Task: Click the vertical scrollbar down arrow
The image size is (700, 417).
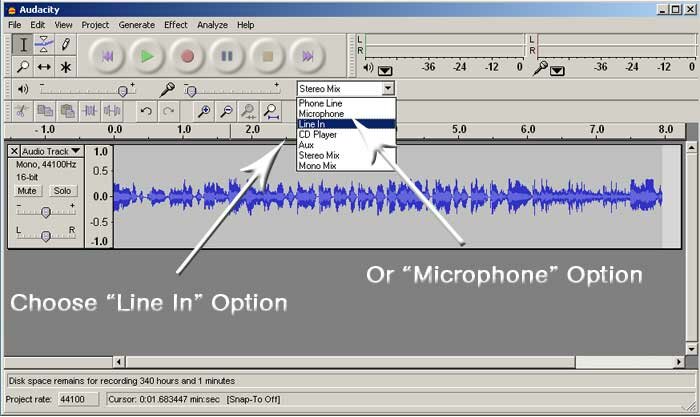Action: (x=692, y=349)
